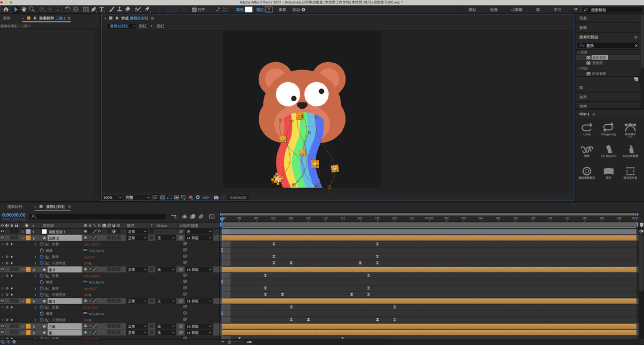The height and width of the screenshot is (345, 644).
Task: Click the CC Bend It icon
Action: 608,151
